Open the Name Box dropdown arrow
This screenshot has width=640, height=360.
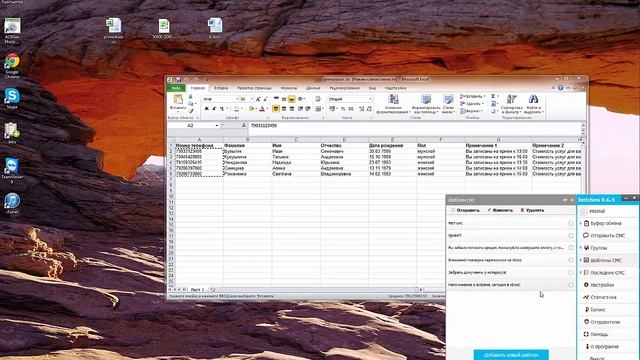pyautogui.click(x=217, y=125)
